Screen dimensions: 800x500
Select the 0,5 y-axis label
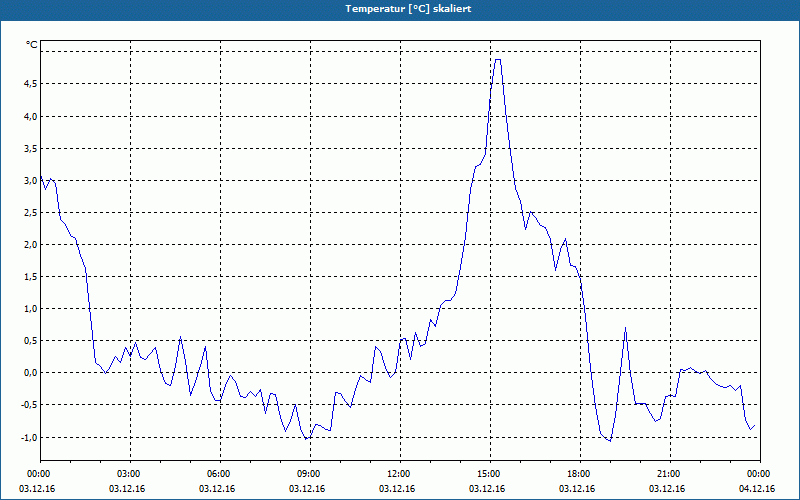pos(31,340)
